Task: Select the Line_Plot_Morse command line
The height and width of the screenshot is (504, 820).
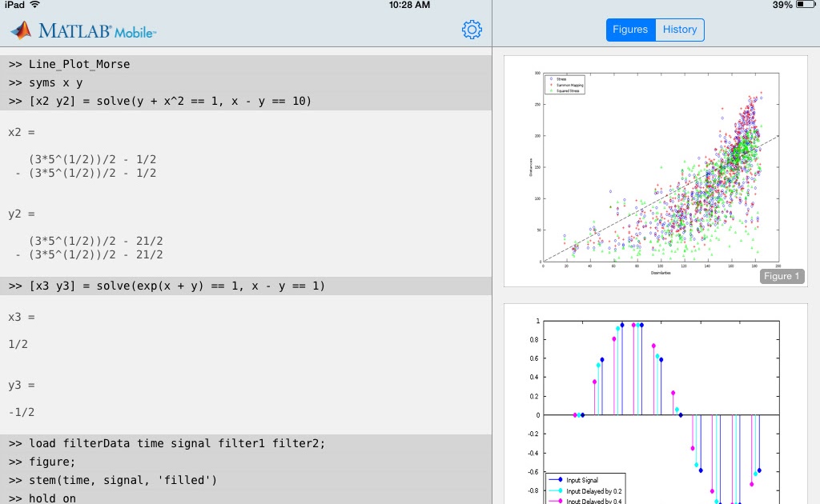Action: tap(246, 64)
